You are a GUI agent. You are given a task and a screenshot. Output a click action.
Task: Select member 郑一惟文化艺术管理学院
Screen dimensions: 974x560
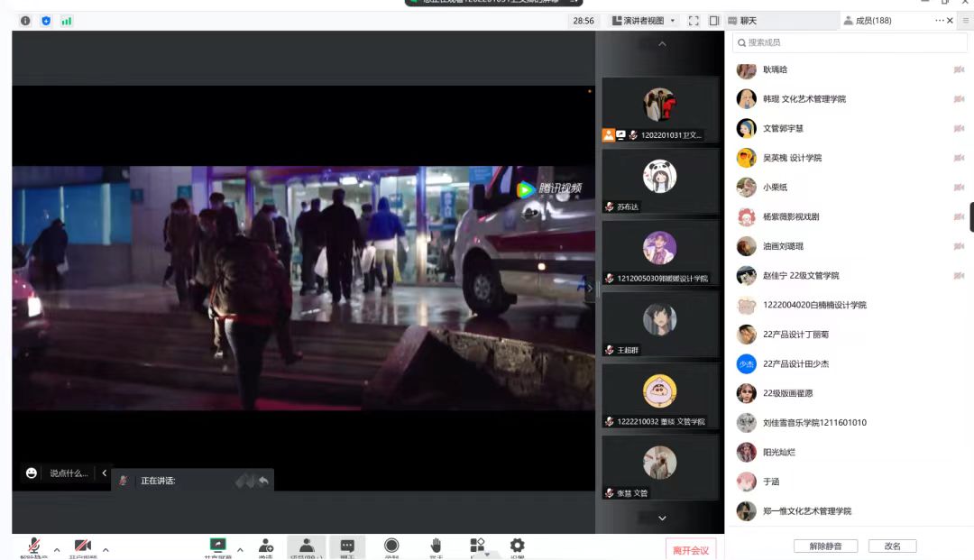tap(850, 511)
